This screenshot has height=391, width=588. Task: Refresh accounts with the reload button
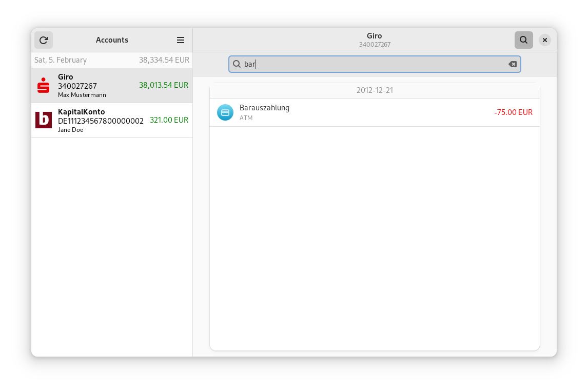coord(44,40)
